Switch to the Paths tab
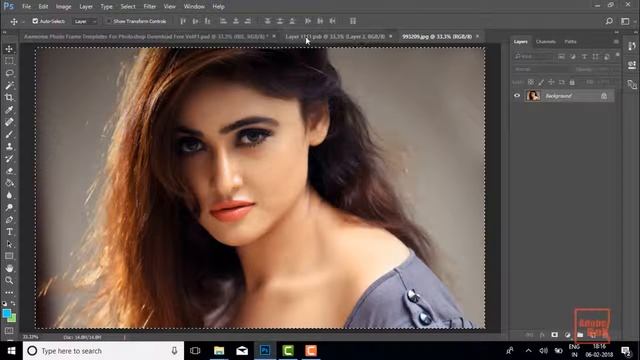 [570, 42]
